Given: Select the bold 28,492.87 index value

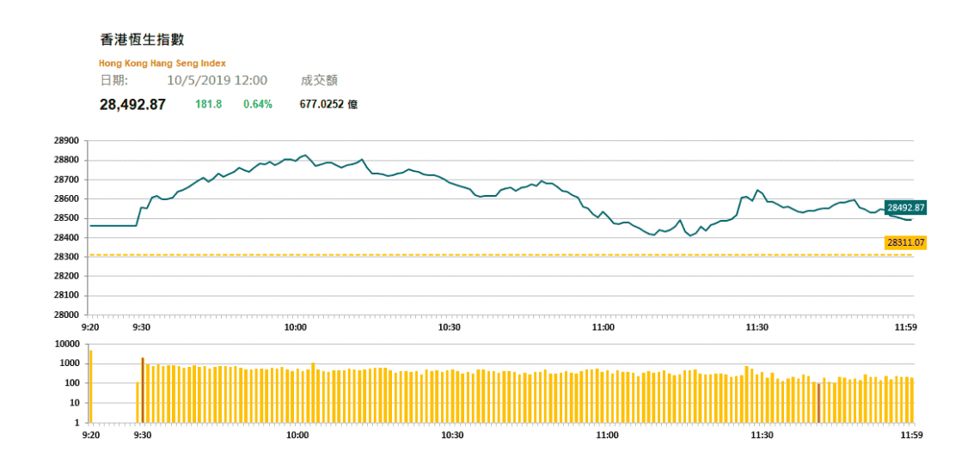Looking at the screenshot, I should click(x=133, y=104).
